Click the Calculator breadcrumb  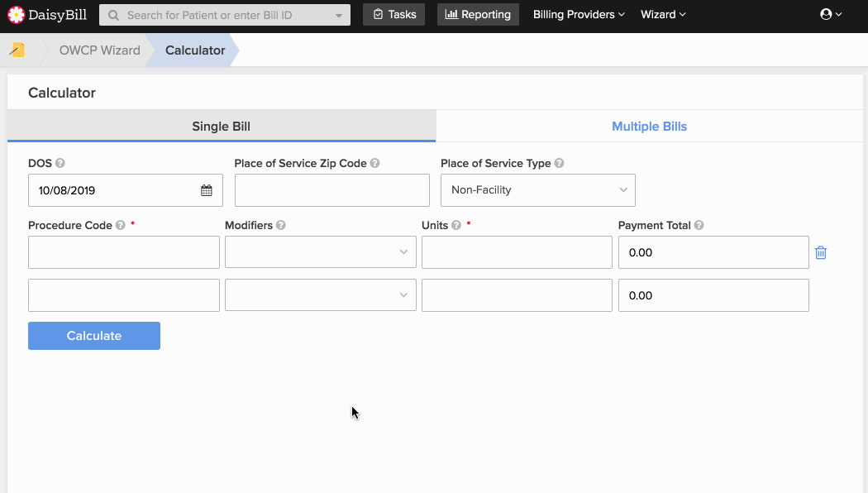195,50
